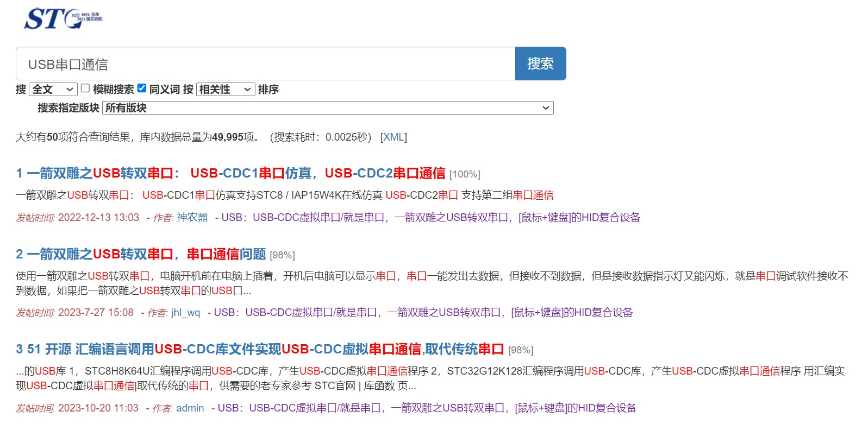Click the snippet mentioning STC8H8K64U汇编程序
The height and width of the screenshot is (424, 868).
pos(430,378)
